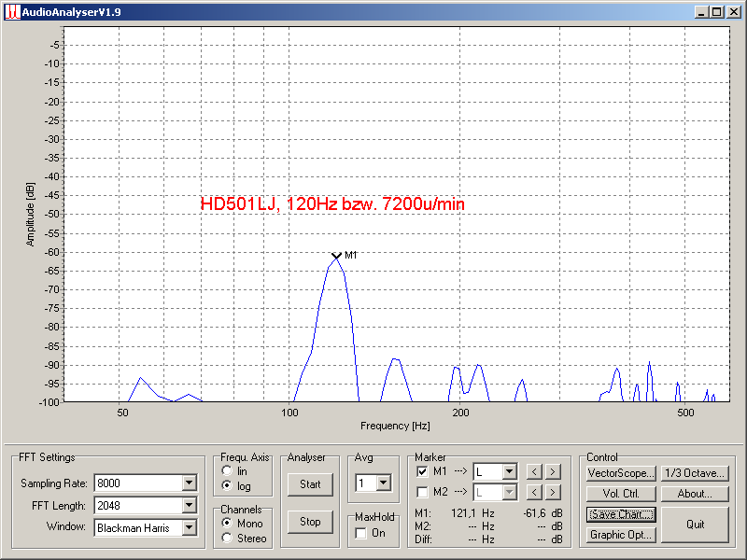Click the AudioAnalyser title bar icon

[12, 12]
